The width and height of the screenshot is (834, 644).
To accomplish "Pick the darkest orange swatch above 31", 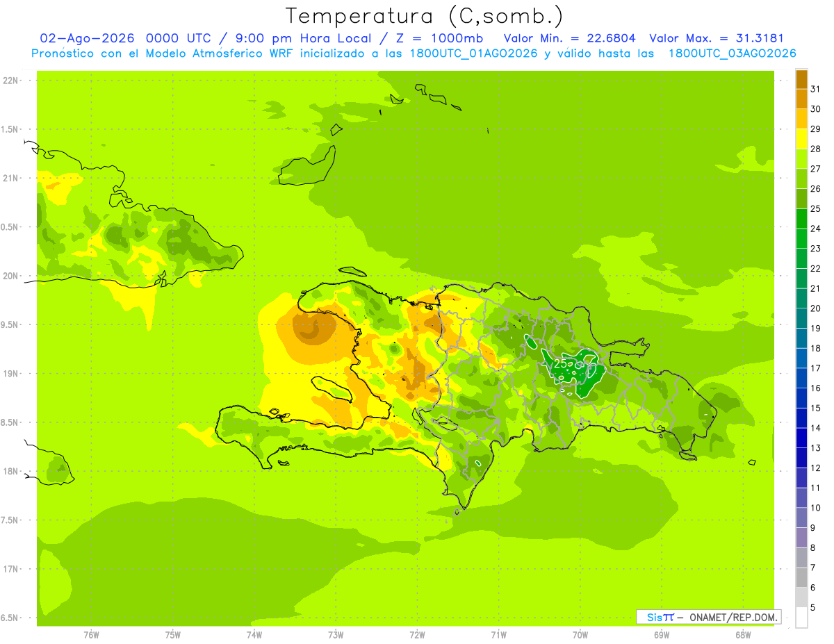I will [801, 79].
